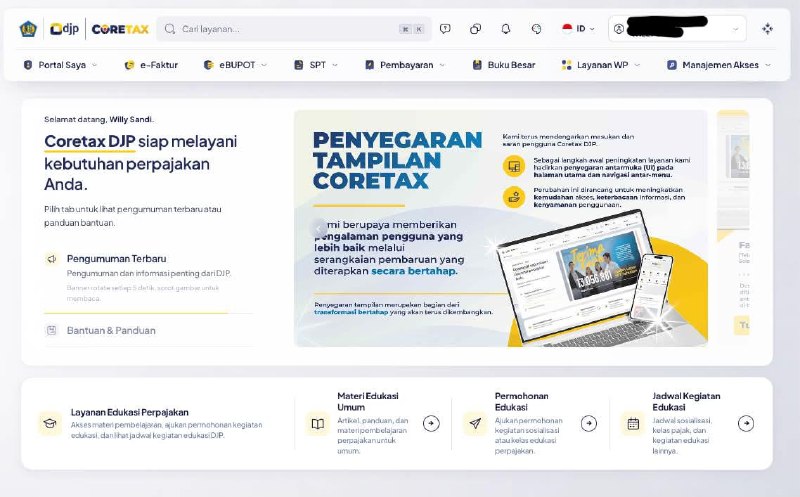Click the Layanan WP grid icon
This screenshot has height=497, width=800.
pos(566,65)
